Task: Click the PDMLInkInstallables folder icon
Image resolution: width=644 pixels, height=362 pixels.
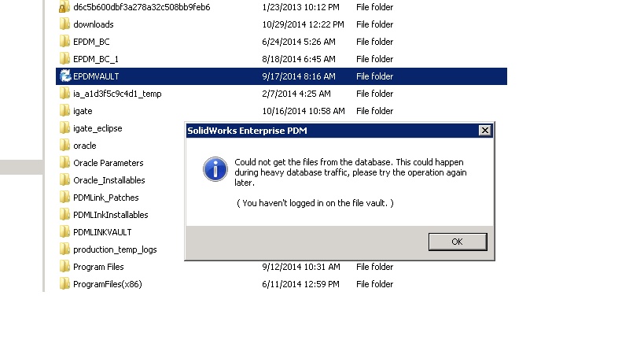Action: tap(64, 215)
